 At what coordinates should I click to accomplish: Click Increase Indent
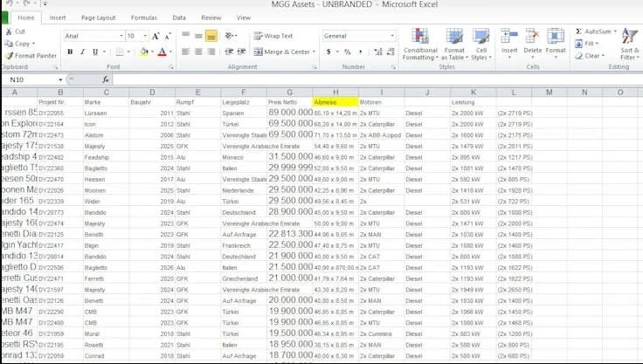tap(241, 52)
